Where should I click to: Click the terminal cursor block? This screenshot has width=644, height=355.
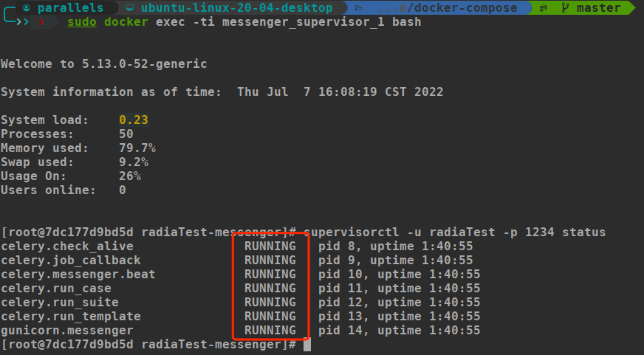pos(306,345)
